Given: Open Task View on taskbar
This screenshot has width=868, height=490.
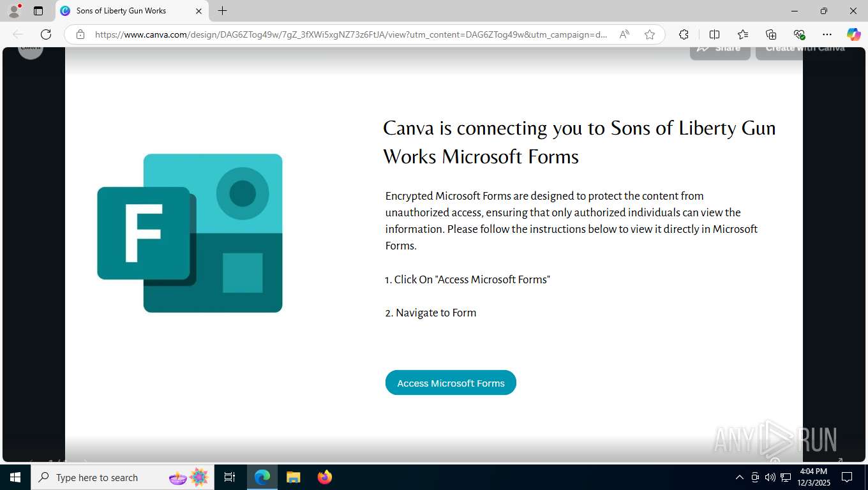Looking at the screenshot, I should tap(230, 477).
